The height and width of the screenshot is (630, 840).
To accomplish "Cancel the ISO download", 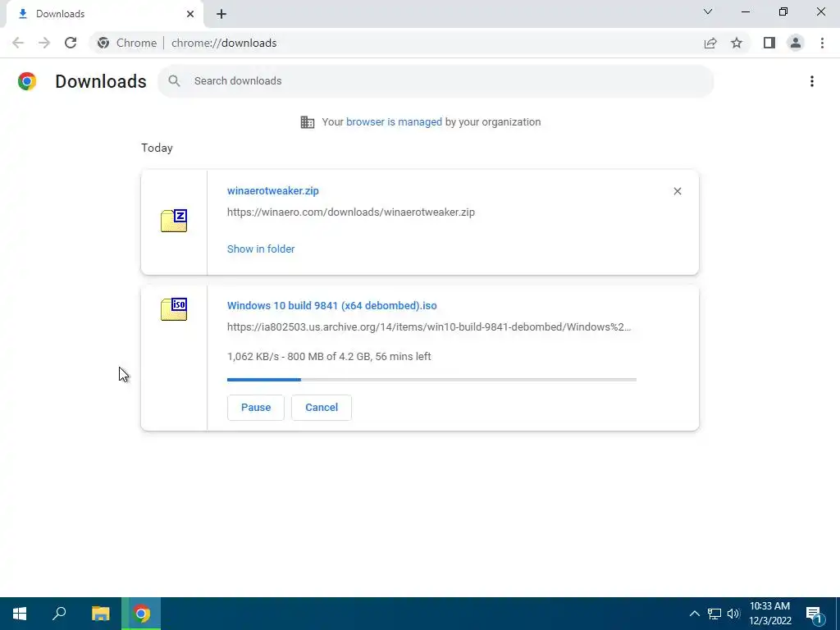I will (322, 408).
